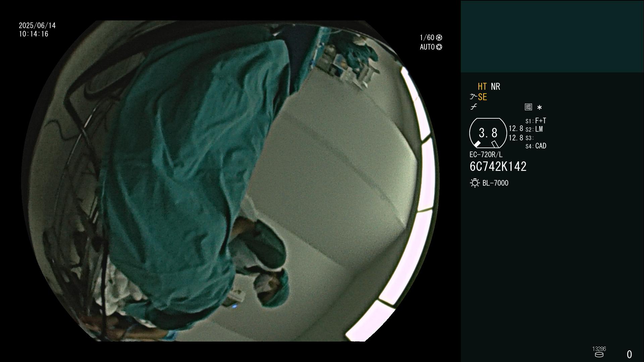Click the BL-7000 light source lamp icon
644x362 pixels.
475,183
